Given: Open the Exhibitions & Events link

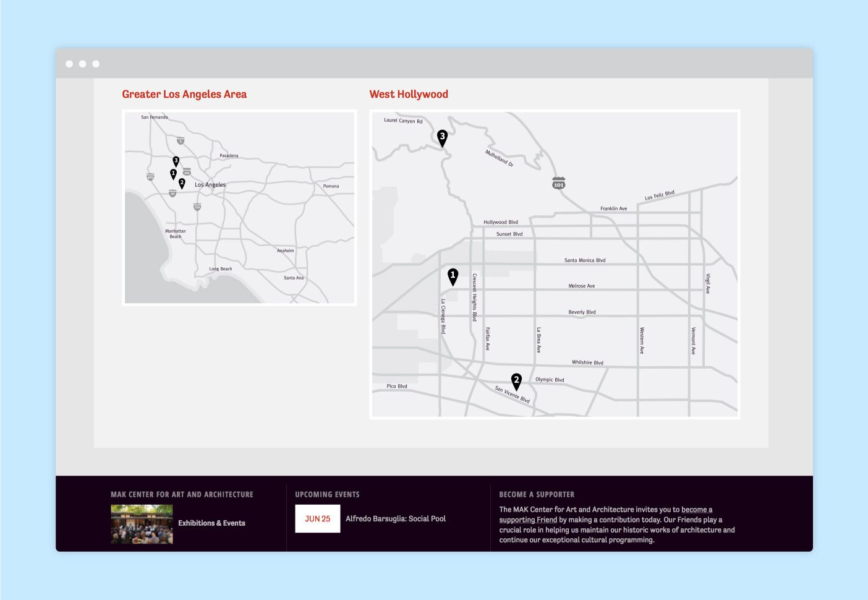Looking at the screenshot, I should [x=211, y=523].
